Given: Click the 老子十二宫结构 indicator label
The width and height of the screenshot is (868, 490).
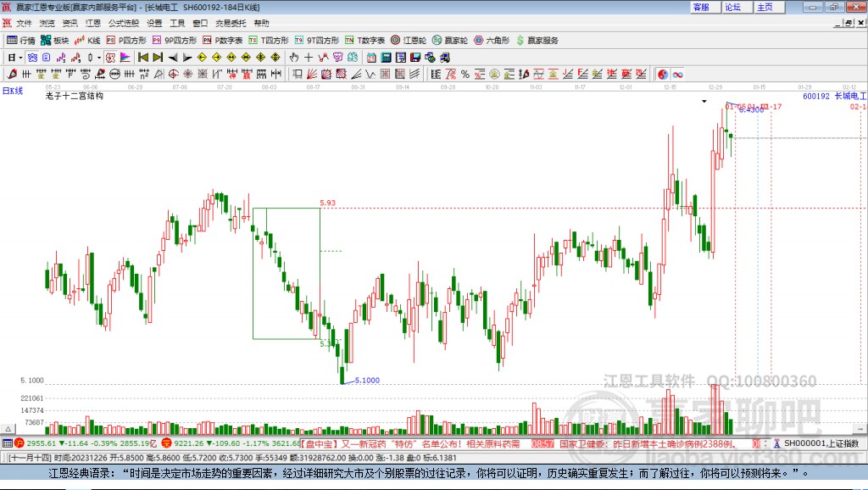Looking at the screenshot, I should (75, 96).
